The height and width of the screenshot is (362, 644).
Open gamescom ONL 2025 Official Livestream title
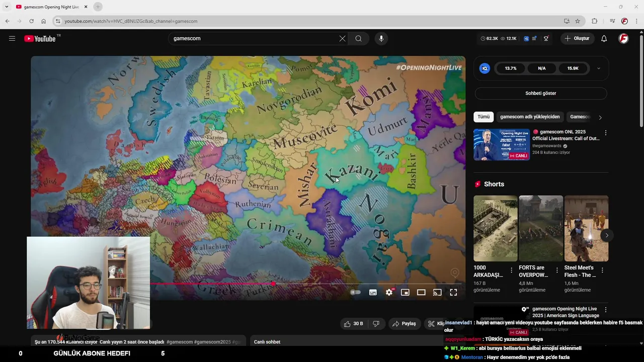566,135
